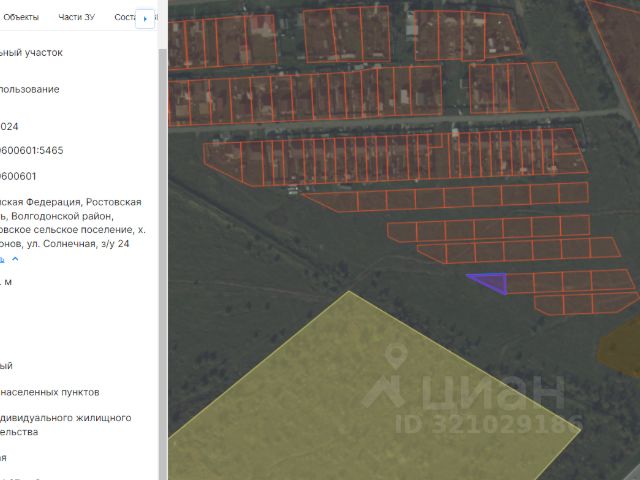Click the cadastral number ending 600601:5465

[x=32, y=151]
